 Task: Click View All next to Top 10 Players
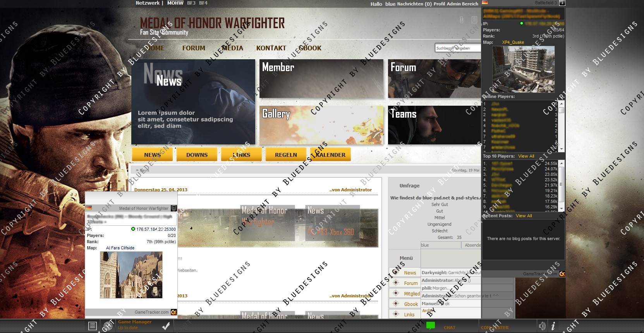coord(526,156)
